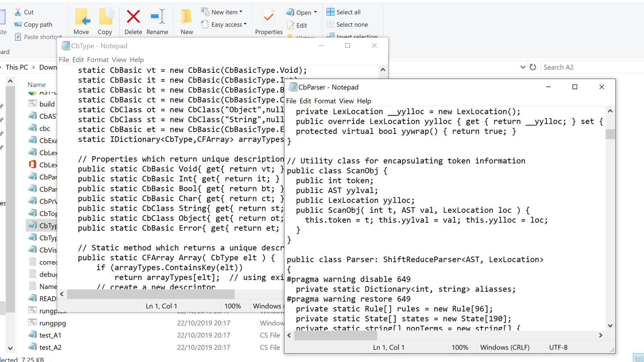Open the View menu in CbType Notepad

click(119, 60)
